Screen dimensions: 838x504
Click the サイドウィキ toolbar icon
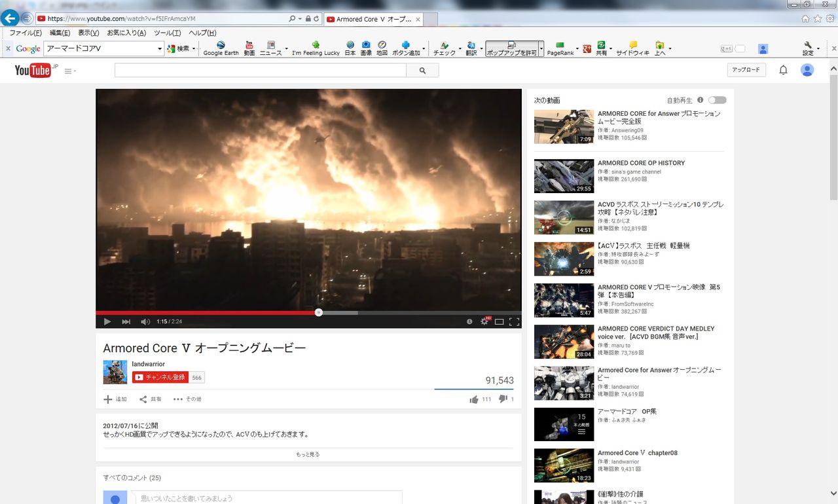click(632, 48)
